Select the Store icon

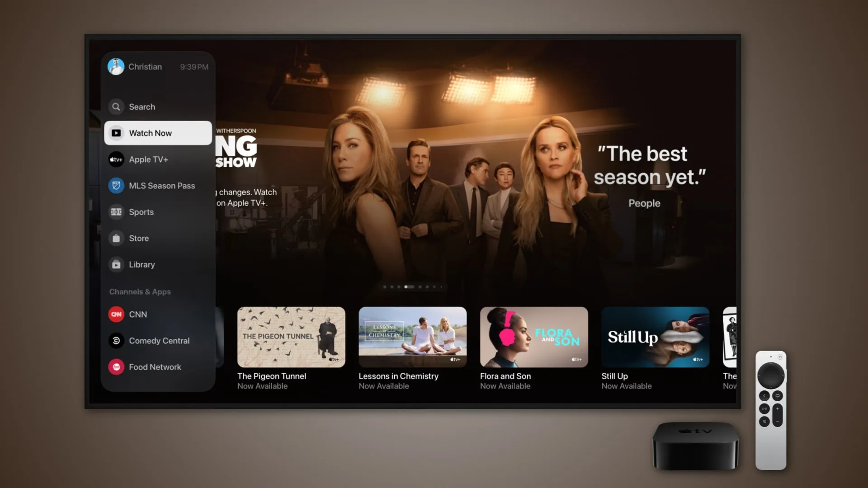point(116,238)
